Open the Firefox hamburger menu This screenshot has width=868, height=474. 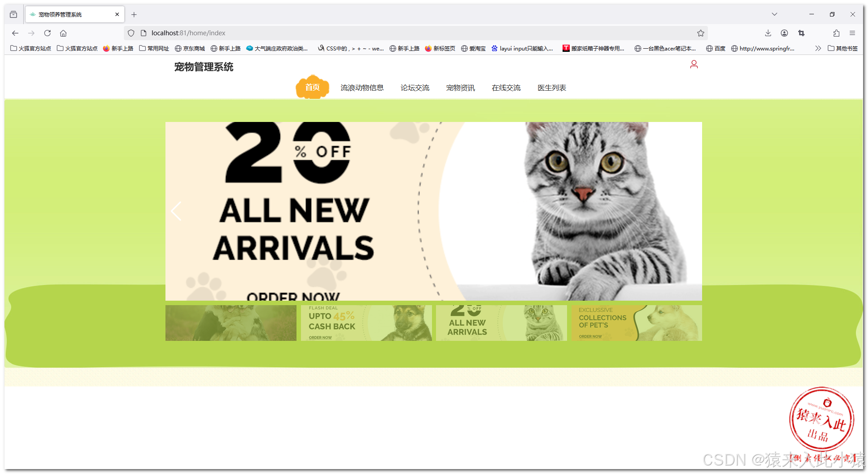(x=852, y=33)
